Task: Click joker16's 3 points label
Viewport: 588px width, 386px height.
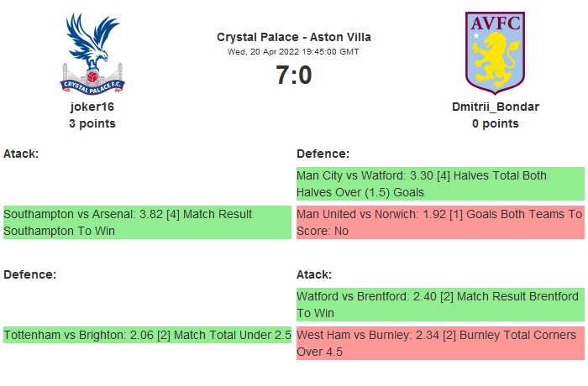Action: [x=92, y=123]
